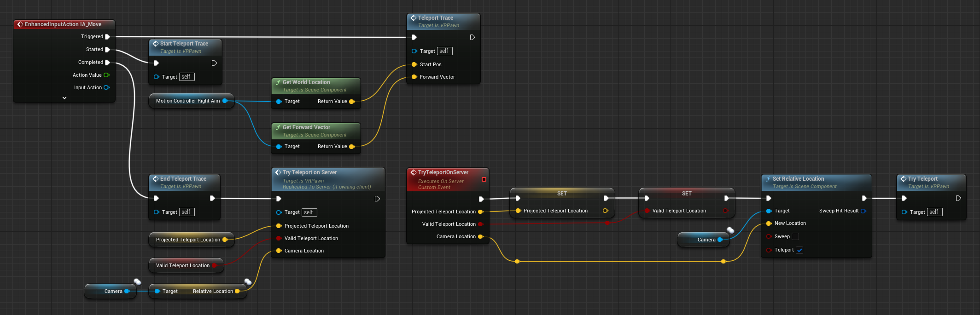Click the Start Teleport Trace node title

pyautogui.click(x=184, y=44)
